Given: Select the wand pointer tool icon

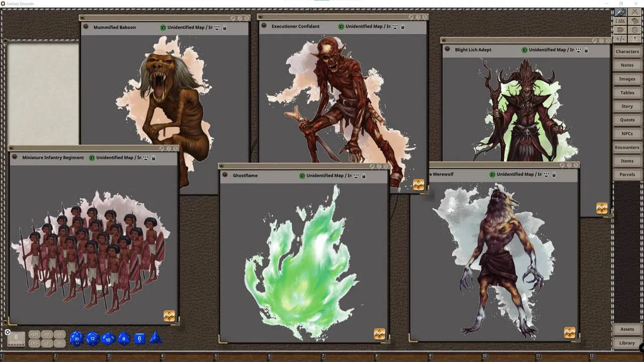Looking at the screenshot, I should pyautogui.click(x=620, y=12).
